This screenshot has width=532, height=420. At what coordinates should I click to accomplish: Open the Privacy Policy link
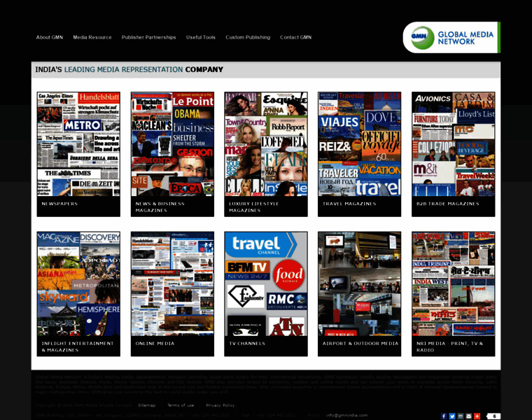click(x=220, y=405)
